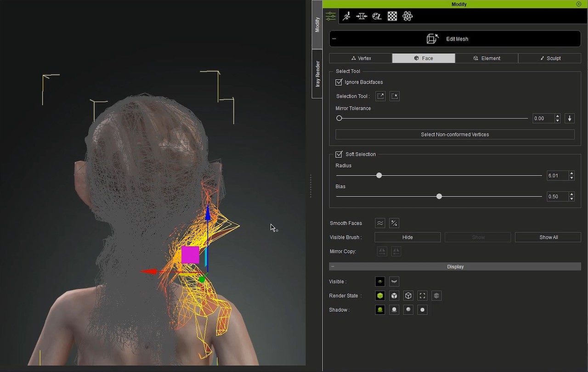Switch to the Sculpt tab
588x372 pixels.
click(549, 58)
